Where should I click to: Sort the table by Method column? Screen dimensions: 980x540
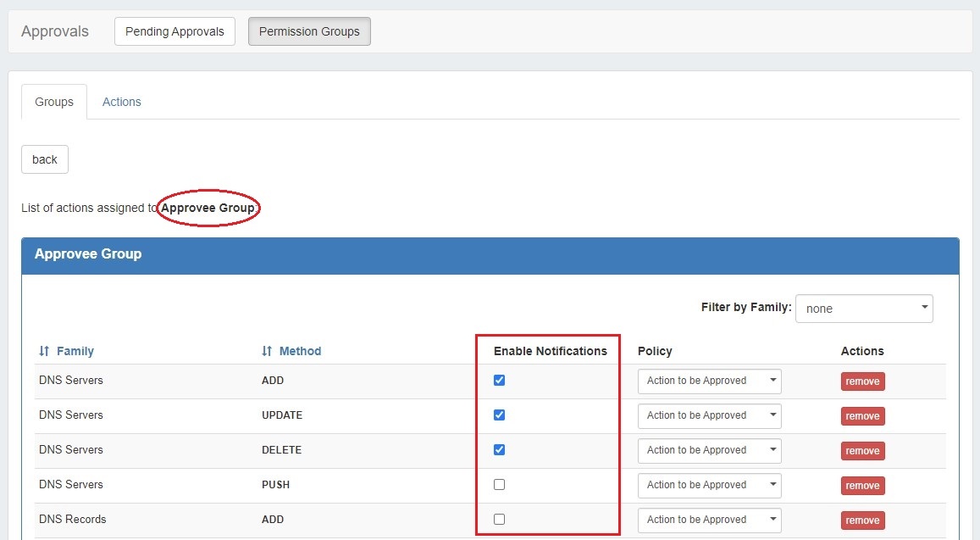coord(291,351)
